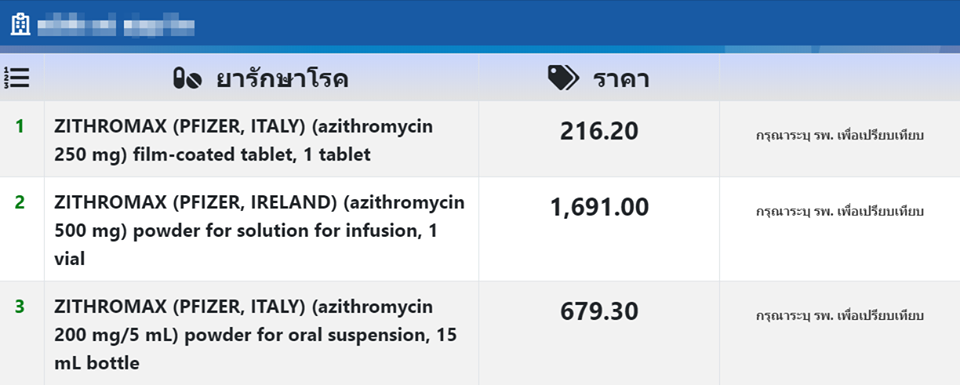The height and width of the screenshot is (385, 960).
Task: Select Zithromax 250 mg film-coated tablet row
Action: 480,139
